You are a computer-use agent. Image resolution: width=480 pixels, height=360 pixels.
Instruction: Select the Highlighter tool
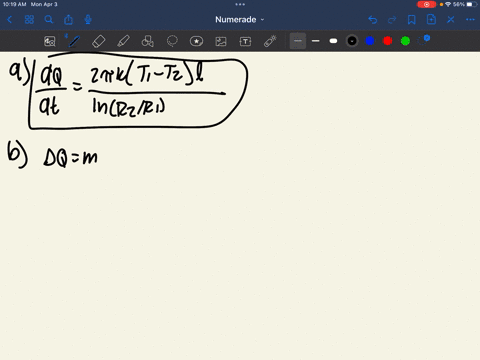pos(123,41)
